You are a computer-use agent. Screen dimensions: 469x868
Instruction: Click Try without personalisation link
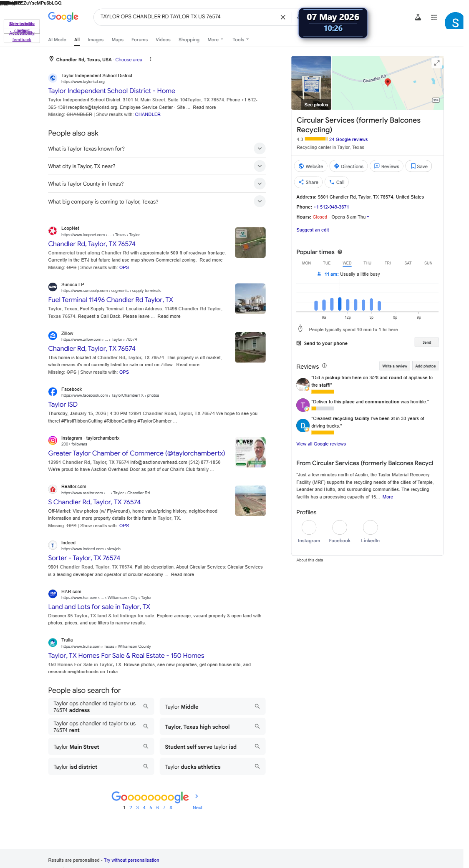pos(131,860)
